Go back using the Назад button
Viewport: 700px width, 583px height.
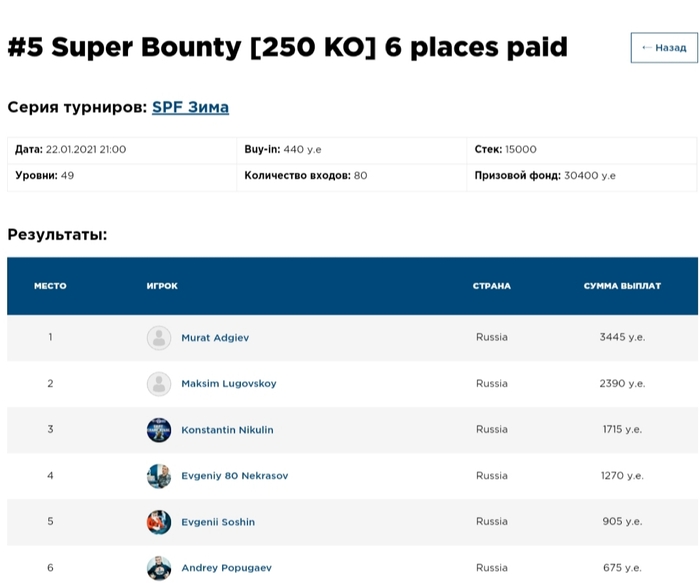[x=664, y=48]
